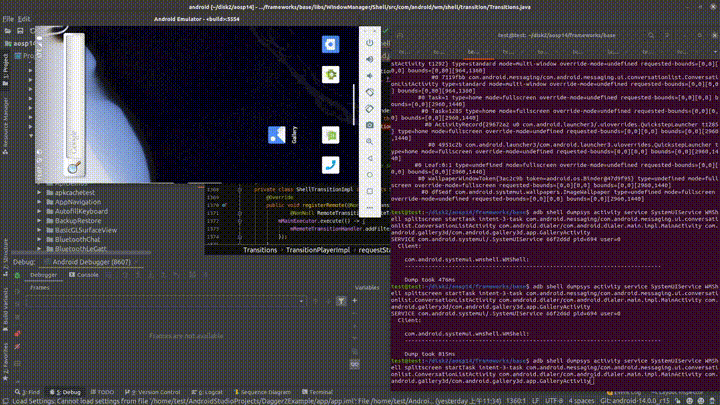Click the horizontal scrollbar under project tree

[x=81, y=253]
